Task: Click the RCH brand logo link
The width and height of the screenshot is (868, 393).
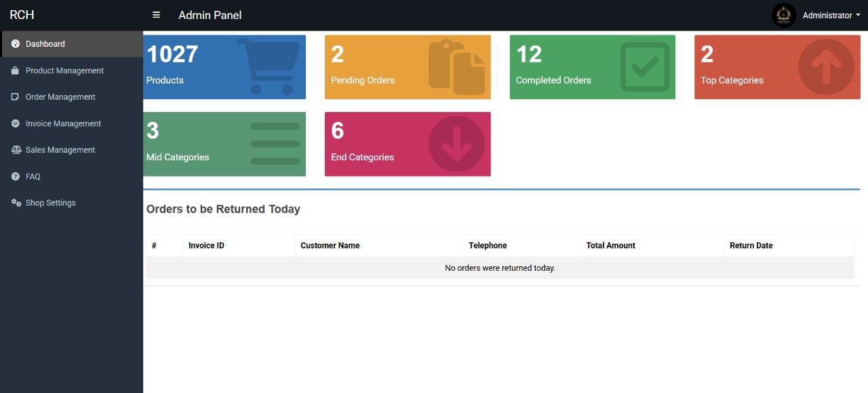Action: click(x=22, y=15)
